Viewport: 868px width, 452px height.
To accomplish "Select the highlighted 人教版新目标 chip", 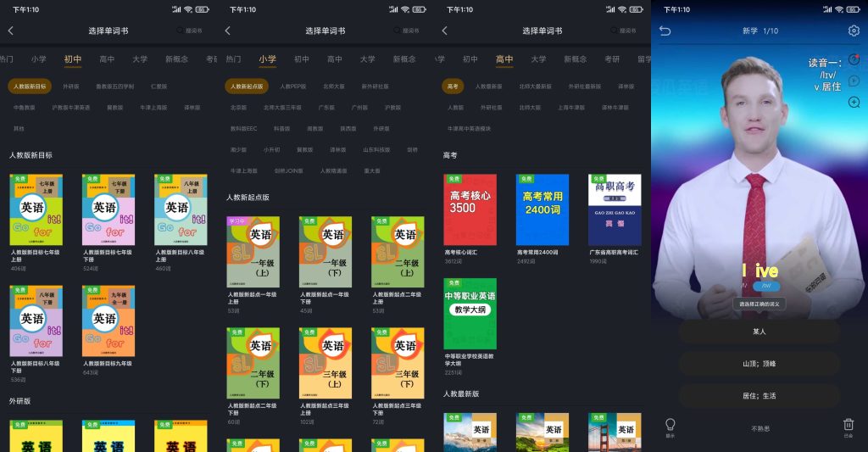I will (30, 86).
